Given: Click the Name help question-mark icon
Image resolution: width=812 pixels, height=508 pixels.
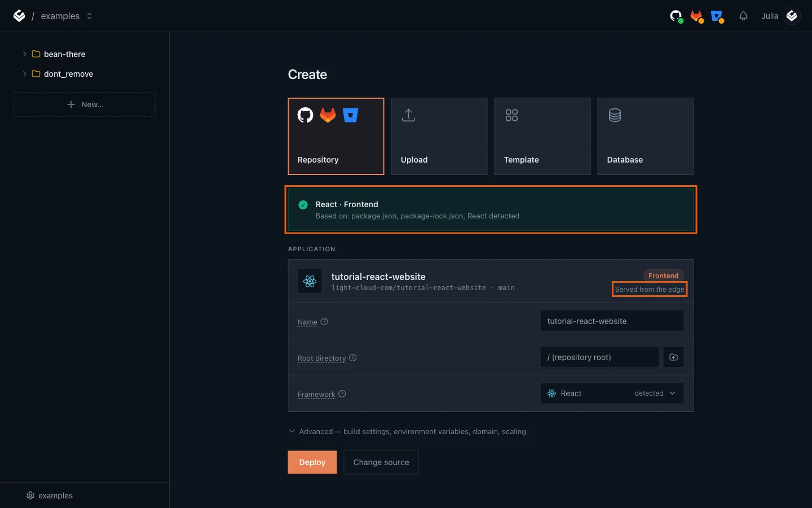Looking at the screenshot, I should coord(324,322).
